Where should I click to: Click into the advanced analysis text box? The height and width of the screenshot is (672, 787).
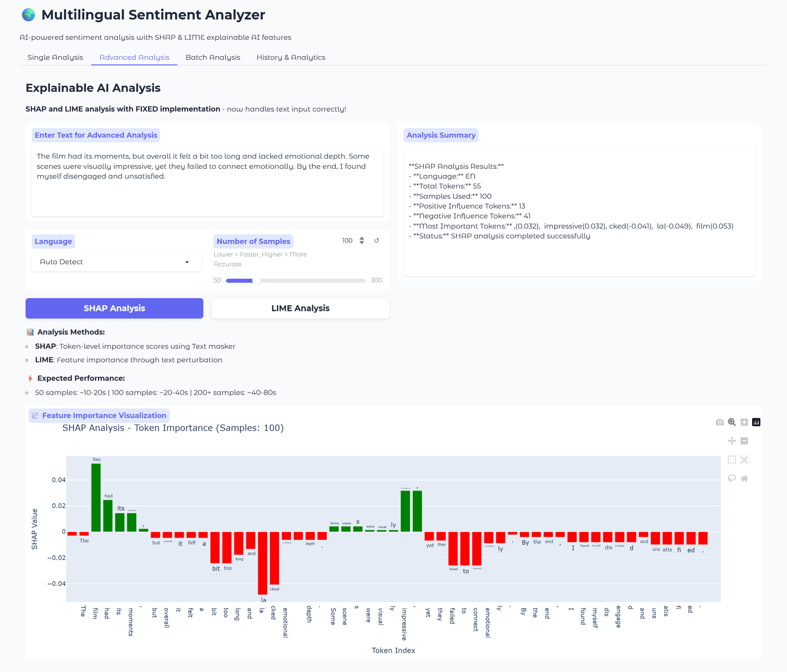point(207,181)
